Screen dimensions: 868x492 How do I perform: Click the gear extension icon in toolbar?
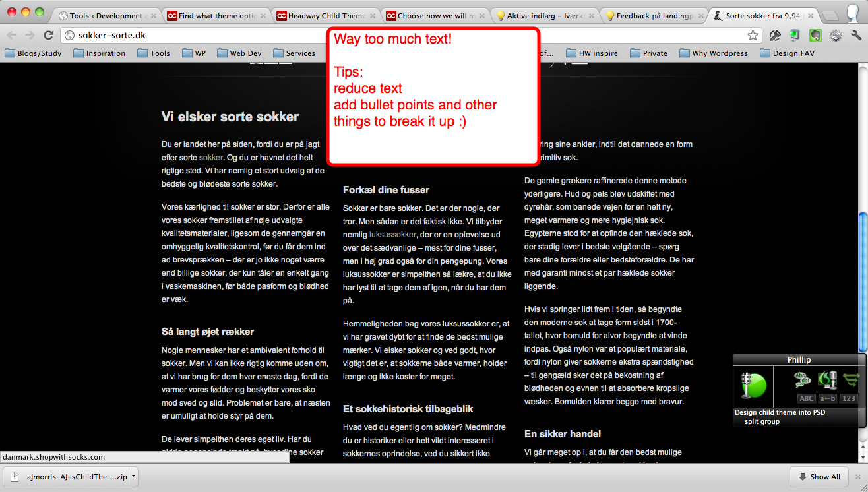click(836, 36)
